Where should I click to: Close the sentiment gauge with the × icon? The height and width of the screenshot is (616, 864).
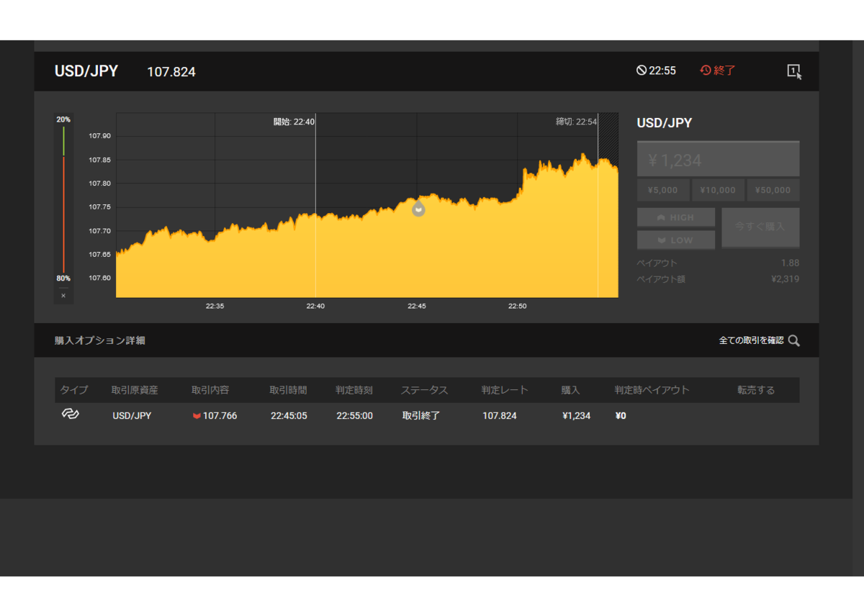(63, 296)
